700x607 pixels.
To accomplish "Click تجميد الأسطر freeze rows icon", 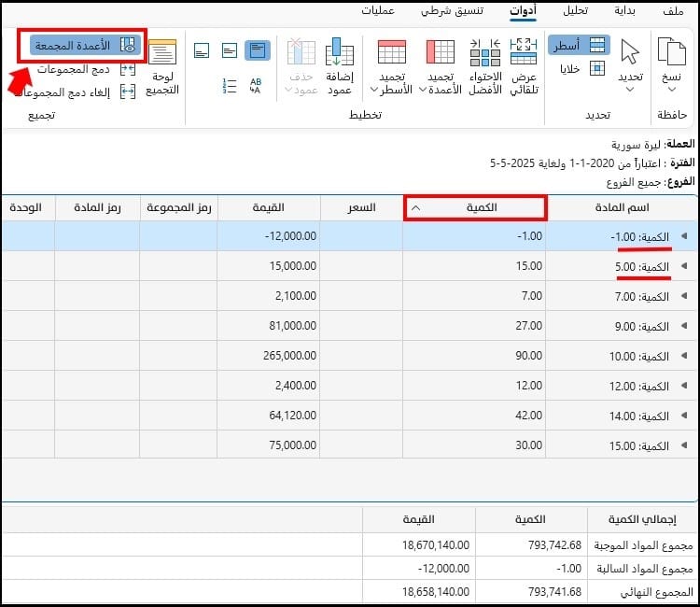I will click(391, 51).
